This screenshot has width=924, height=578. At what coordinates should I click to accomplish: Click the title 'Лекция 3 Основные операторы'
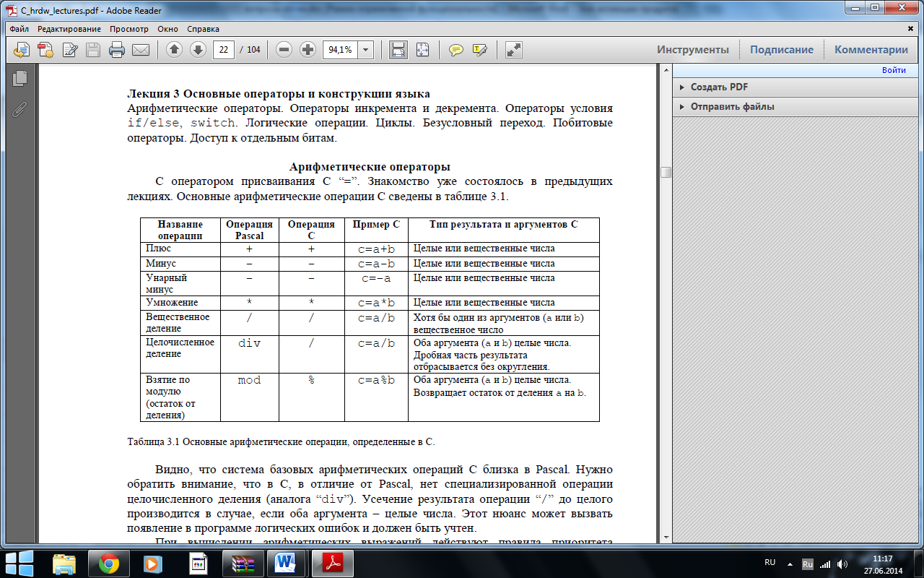click(x=279, y=94)
